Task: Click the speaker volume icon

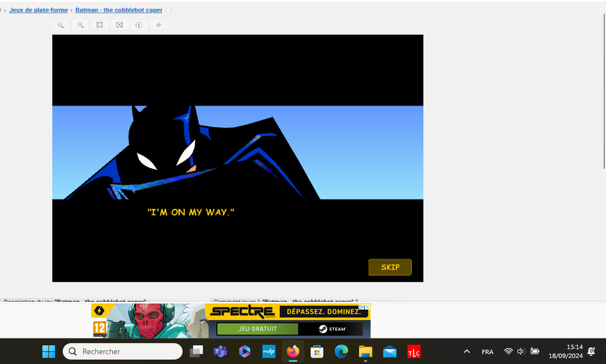Action: click(x=521, y=351)
